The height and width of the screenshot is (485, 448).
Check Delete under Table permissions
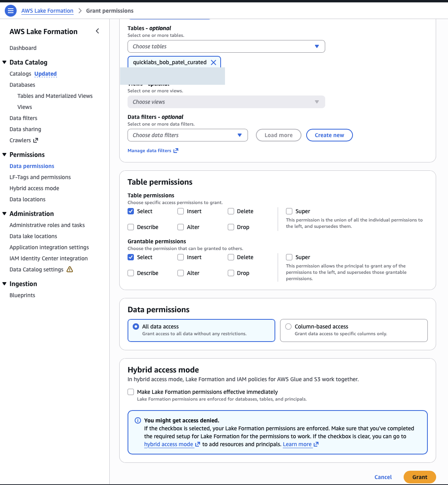pyautogui.click(x=231, y=211)
